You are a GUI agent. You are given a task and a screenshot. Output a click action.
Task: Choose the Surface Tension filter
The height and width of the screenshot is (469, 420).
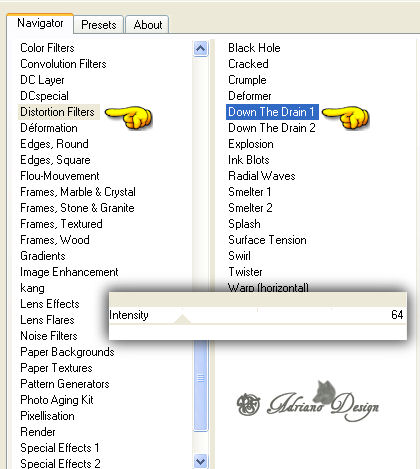[x=267, y=240]
